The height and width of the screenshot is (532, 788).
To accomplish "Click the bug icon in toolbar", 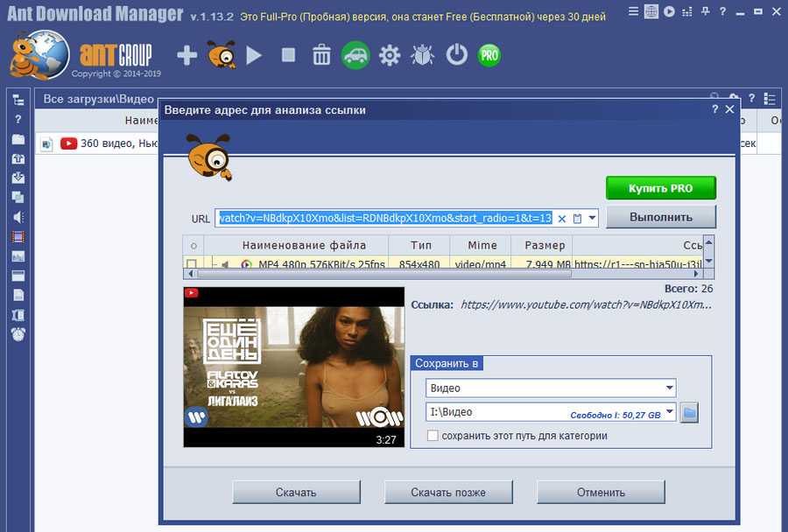I will click(423, 56).
